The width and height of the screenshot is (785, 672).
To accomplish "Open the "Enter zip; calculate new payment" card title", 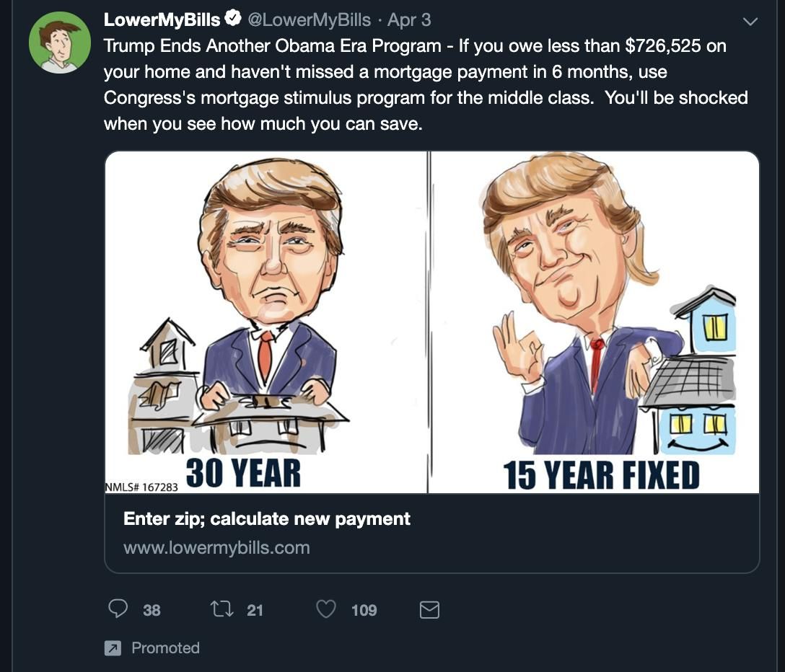I will click(x=267, y=518).
